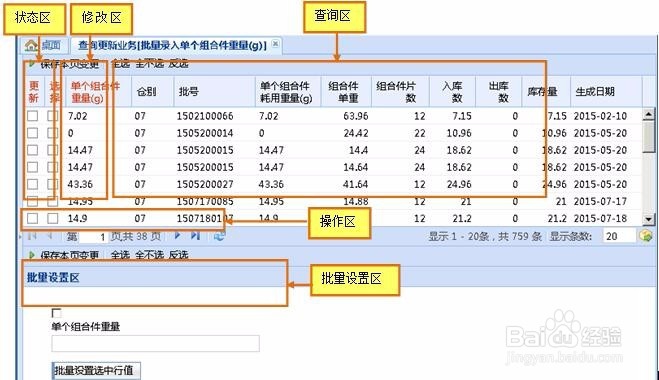Toggle 更新 checkbox for batch 1505200014
The image size is (659, 380).
pyautogui.click(x=32, y=133)
